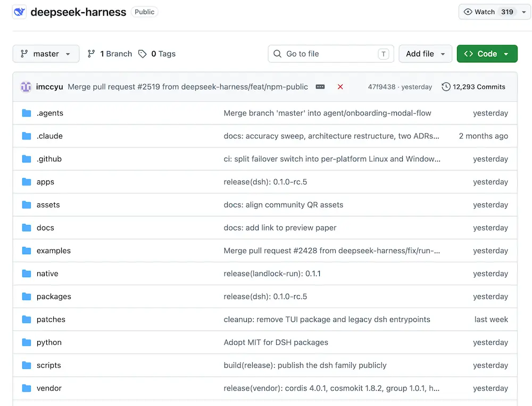
Task: Click the packages folder icon
Action: click(x=27, y=296)
